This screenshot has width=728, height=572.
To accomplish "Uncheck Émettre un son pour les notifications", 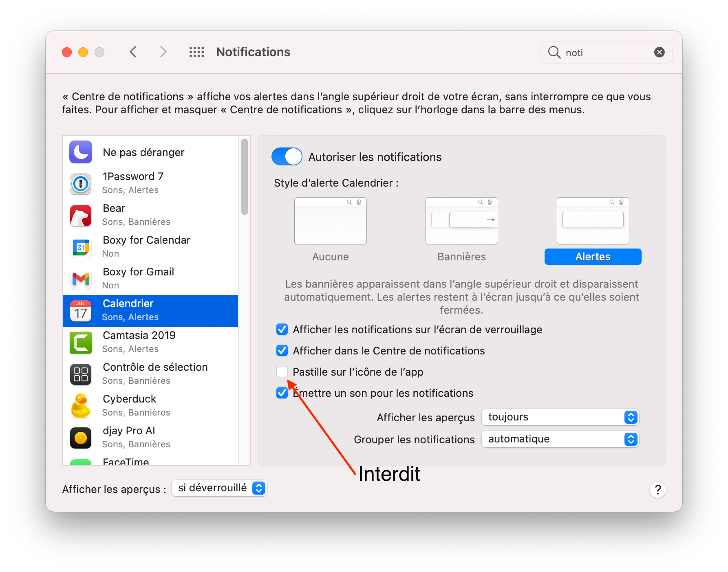I will (282, 393).
